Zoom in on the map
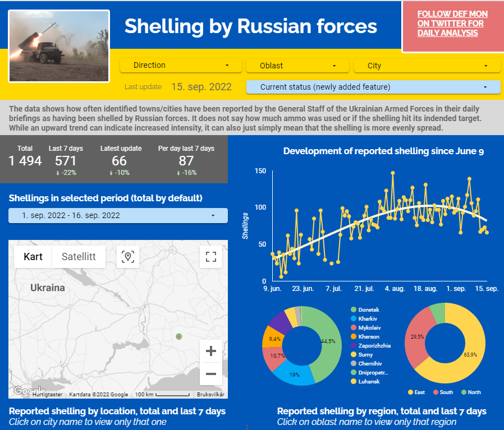The image size is (504, 430). [x=211, y=352]
